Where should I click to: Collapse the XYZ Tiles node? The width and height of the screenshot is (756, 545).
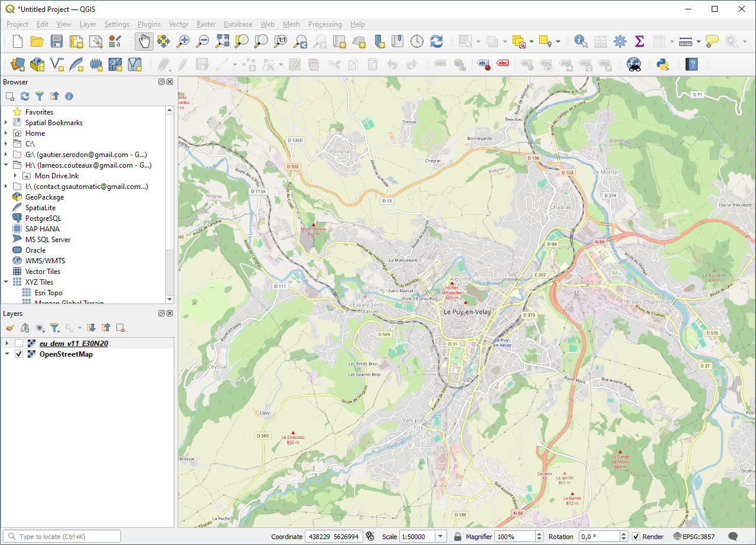coord(6,282)
